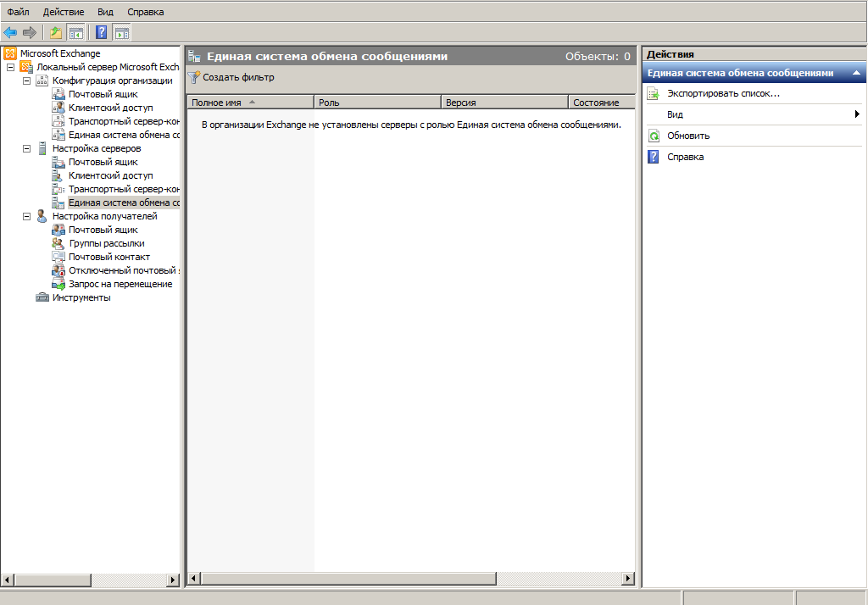Select Почтовый ящик under Настройка серверов
This screenshot has height=605, width=868.
click(x=103, y=162)
